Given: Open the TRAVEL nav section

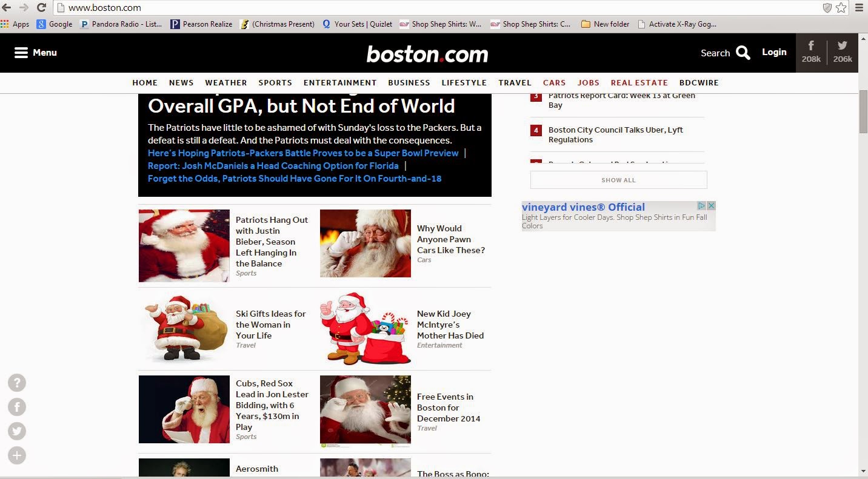Looking at the screenshot, I should (515, 83).
